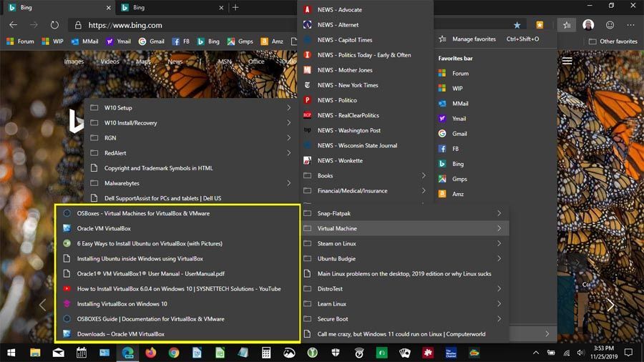Select MMail in Favorites bar panel list

495,104
